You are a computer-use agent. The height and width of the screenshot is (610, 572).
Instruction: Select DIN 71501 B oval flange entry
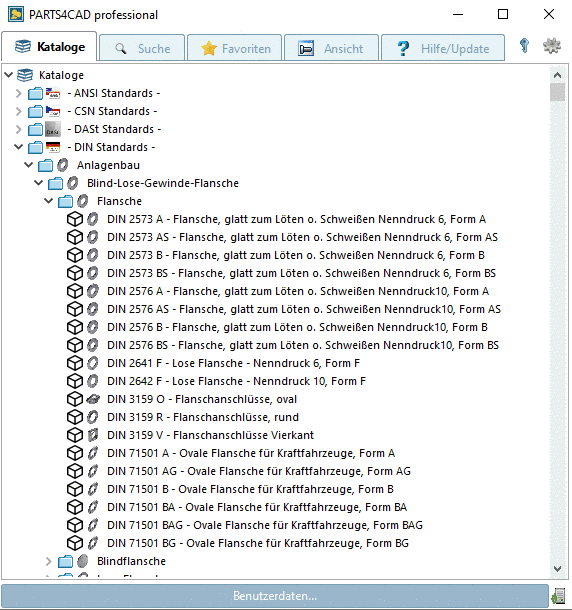(x=250, y=489)
